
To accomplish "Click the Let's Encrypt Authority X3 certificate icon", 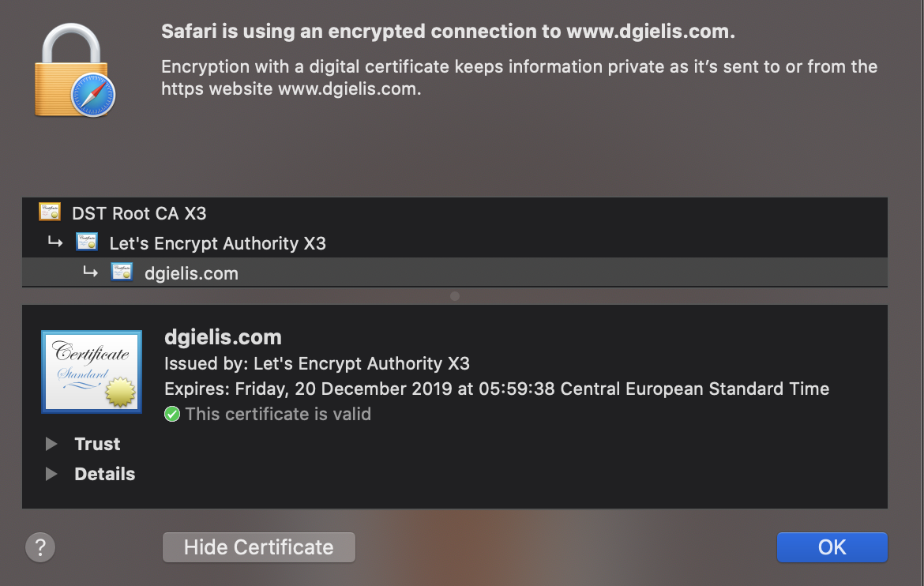I will pos(87,242).
